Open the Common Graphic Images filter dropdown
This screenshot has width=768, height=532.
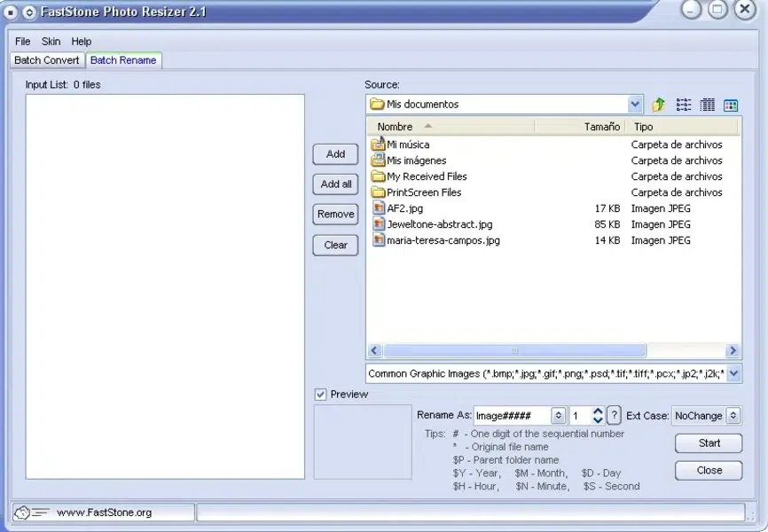(x=733, y=373)
